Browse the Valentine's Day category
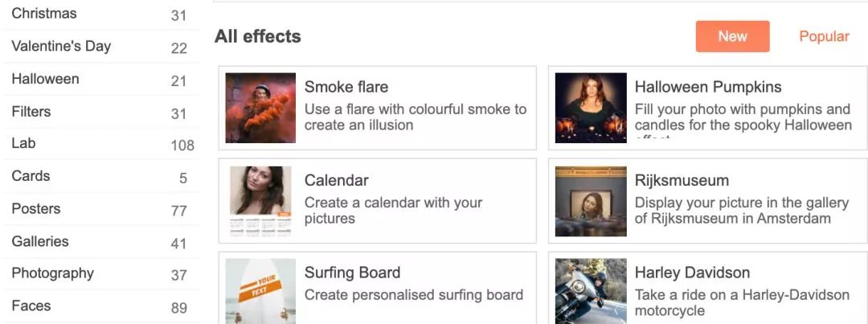Image resolution: width=868 pixels, height=324 pixels. (61, 46)
